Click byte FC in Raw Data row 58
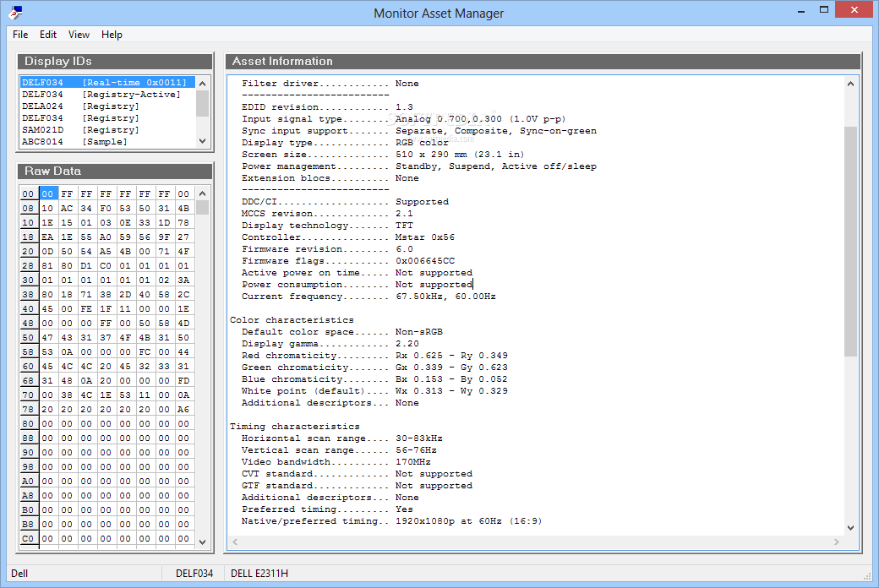879x588 pixels. (145, 352)
